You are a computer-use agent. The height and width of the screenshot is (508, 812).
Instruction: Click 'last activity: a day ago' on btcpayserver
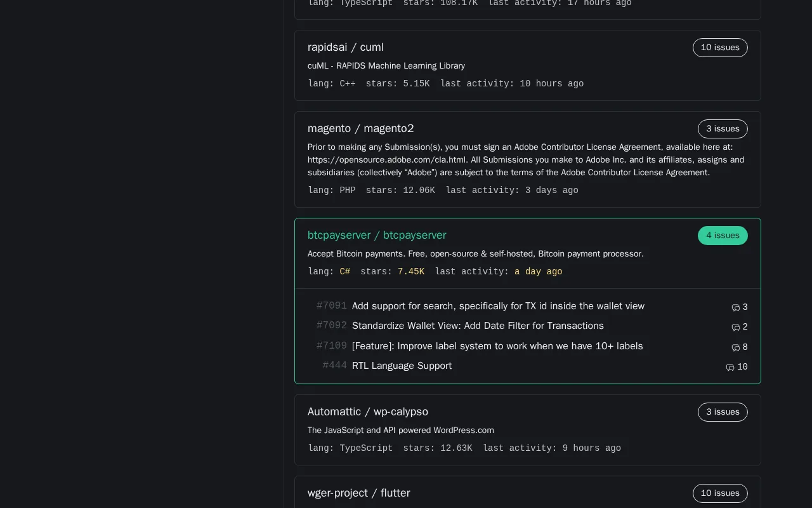click(x=499, y=272)
